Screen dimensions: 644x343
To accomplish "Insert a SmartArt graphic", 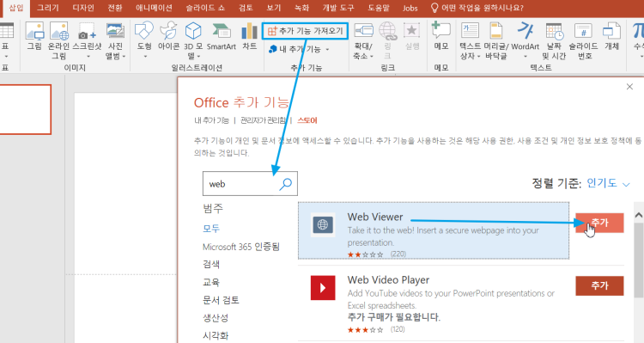I will click(x=222, y=36).
